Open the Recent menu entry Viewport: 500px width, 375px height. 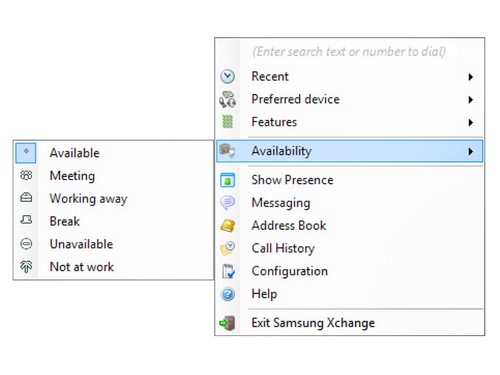point(349,76)
